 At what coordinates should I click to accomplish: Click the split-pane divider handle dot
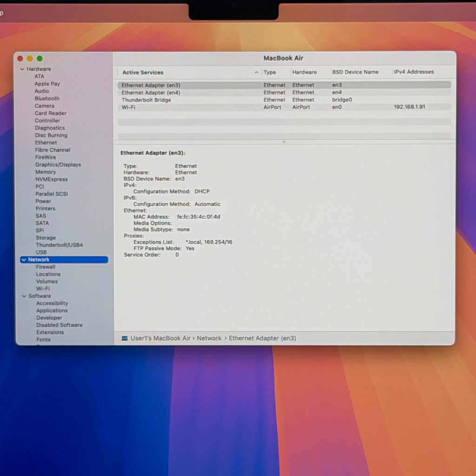[x=284, y=142]
